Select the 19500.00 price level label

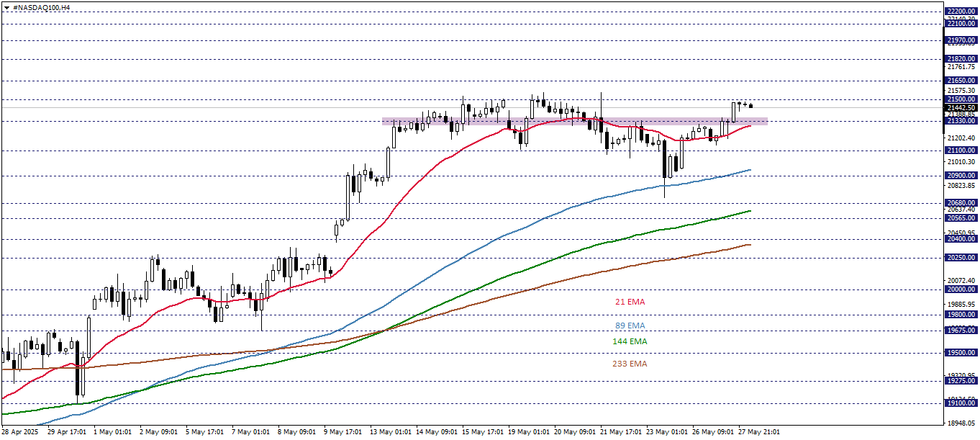961,353
